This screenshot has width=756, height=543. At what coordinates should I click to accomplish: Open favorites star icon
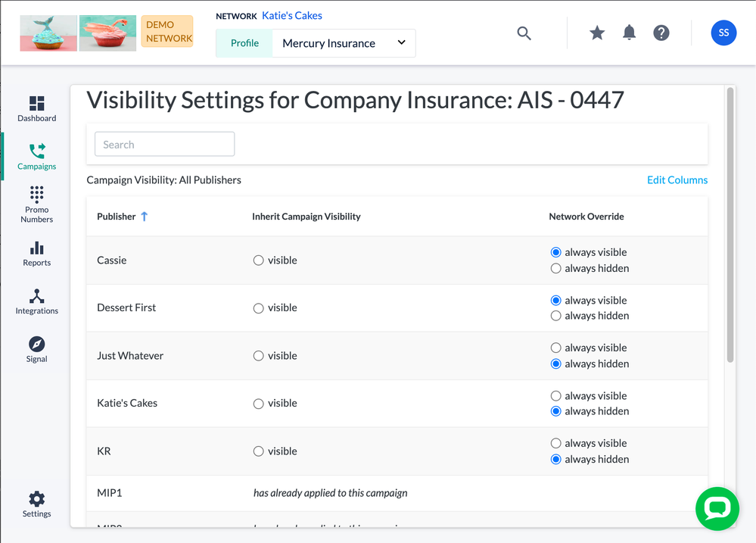pyautogui.click(x=597, y=33)
